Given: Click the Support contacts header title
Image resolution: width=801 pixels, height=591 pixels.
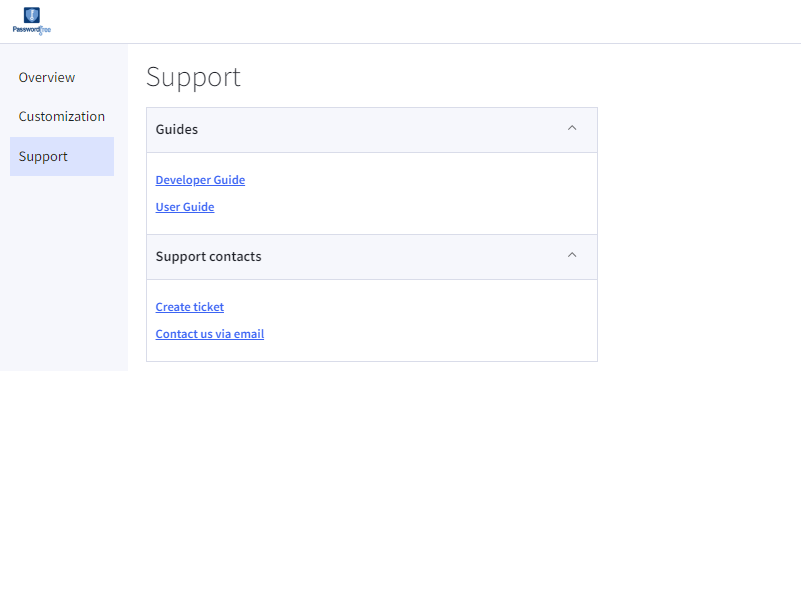Looking at the screenshot, I should (x=208, y=257).
